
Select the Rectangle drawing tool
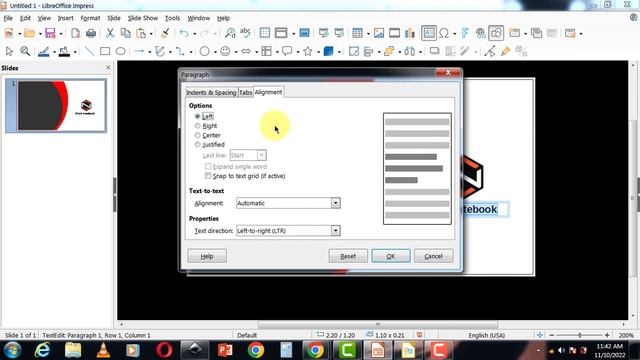click(105, 51)
